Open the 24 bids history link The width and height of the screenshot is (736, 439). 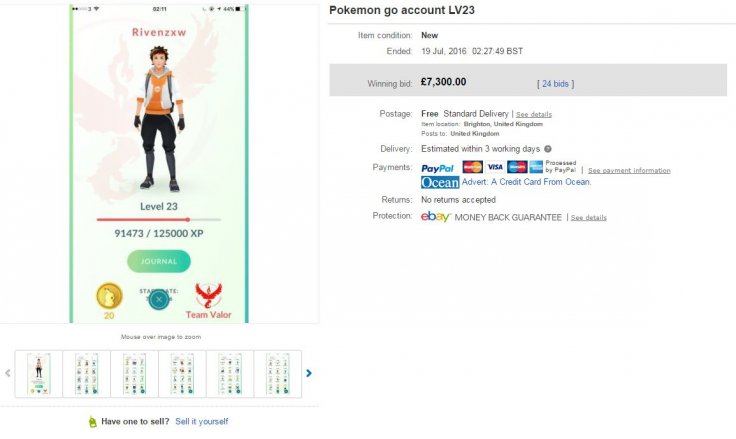point(556,83)
